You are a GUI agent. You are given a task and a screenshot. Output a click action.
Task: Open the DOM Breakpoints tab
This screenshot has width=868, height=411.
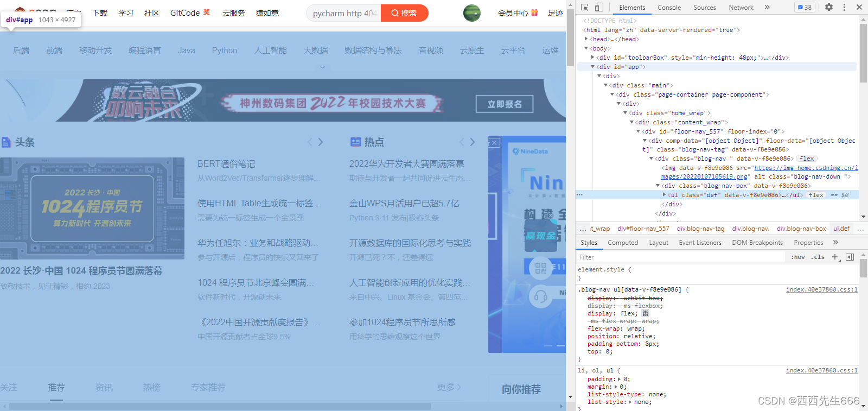pos(757,243)
